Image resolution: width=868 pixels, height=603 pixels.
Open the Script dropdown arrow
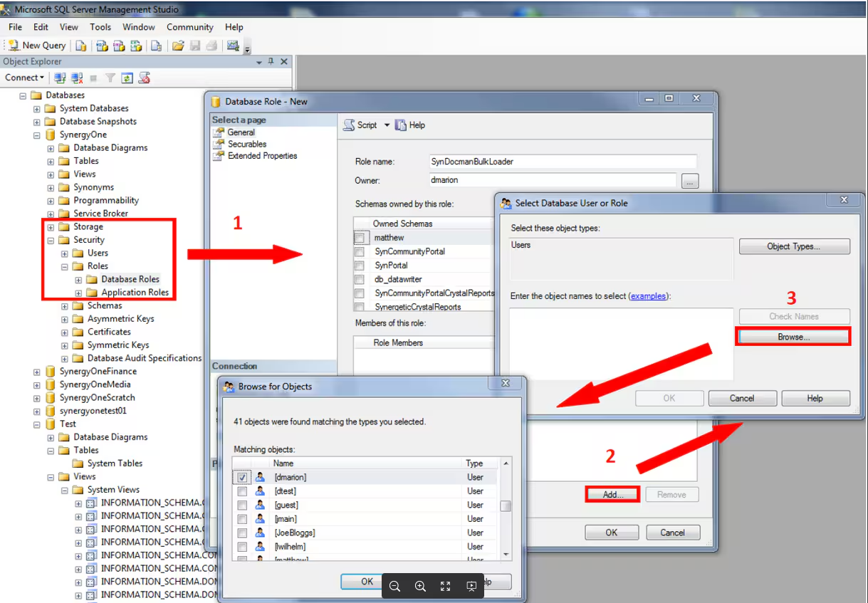pos(387,125)
